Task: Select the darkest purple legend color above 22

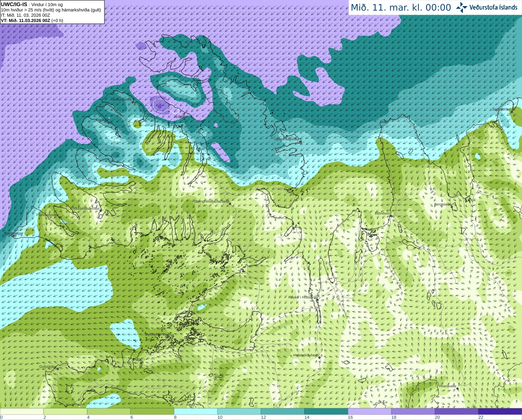Action: click(x=500, y=411)
